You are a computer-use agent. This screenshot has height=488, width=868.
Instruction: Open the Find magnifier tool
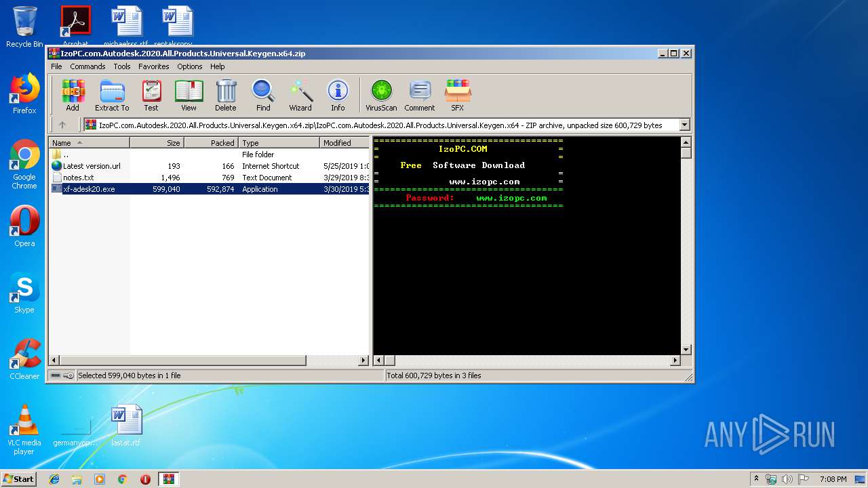point(263,95)
